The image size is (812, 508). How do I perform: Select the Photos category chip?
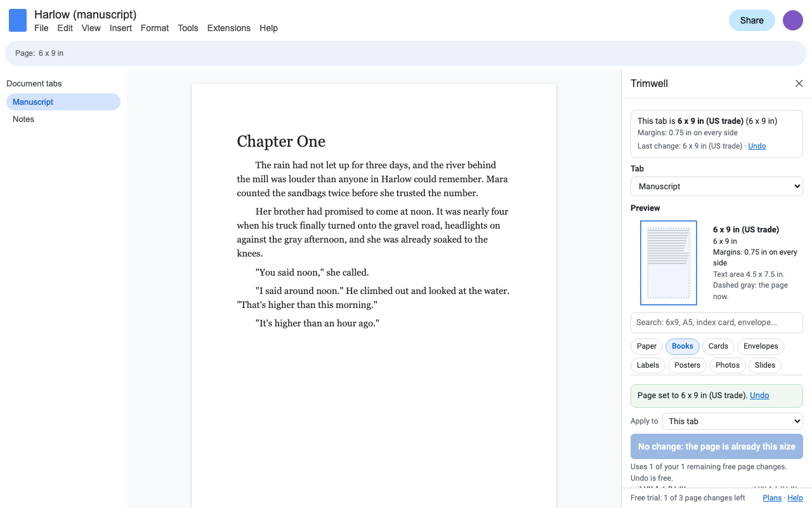click(728, 365)
